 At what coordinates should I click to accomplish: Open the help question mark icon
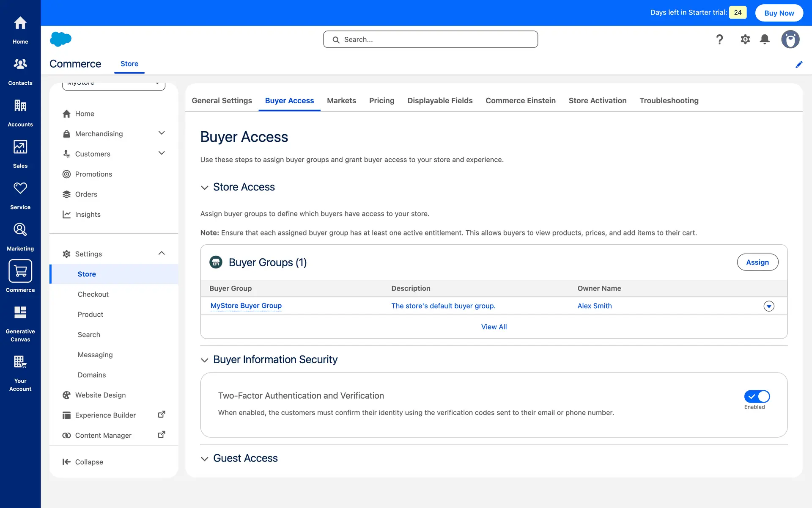[719, 39]
